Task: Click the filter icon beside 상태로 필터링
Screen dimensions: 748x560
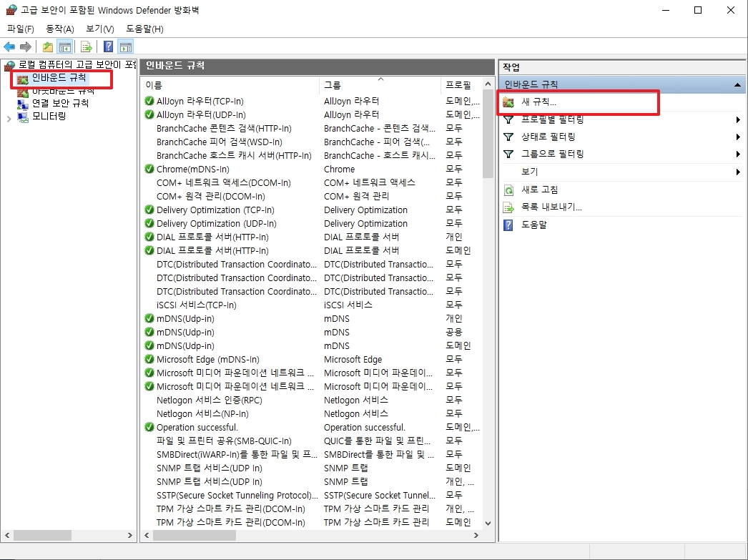Action: pos(508,137)
